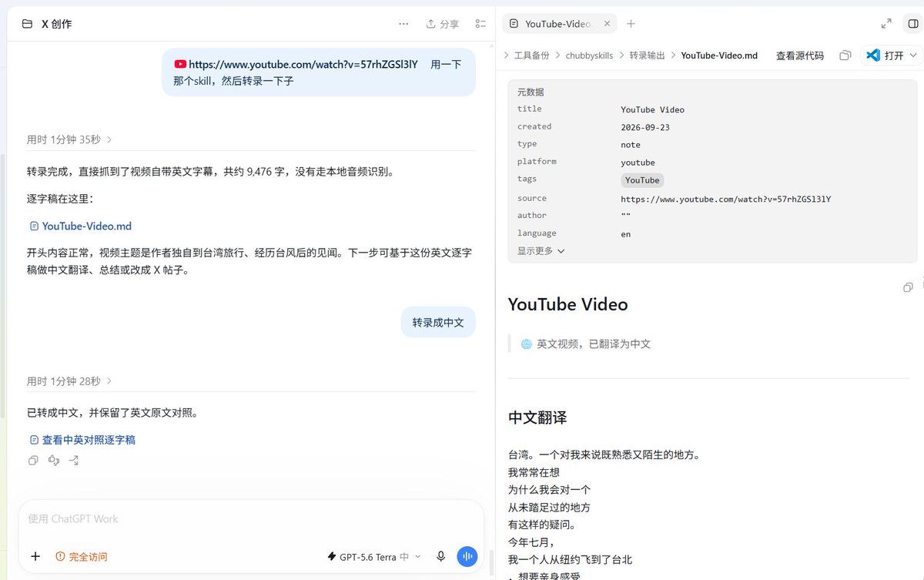Screen dimensions: 924x580
Task: Open the task list icon beside 分享
Action: pyautogui.click(x=480, y=24)
